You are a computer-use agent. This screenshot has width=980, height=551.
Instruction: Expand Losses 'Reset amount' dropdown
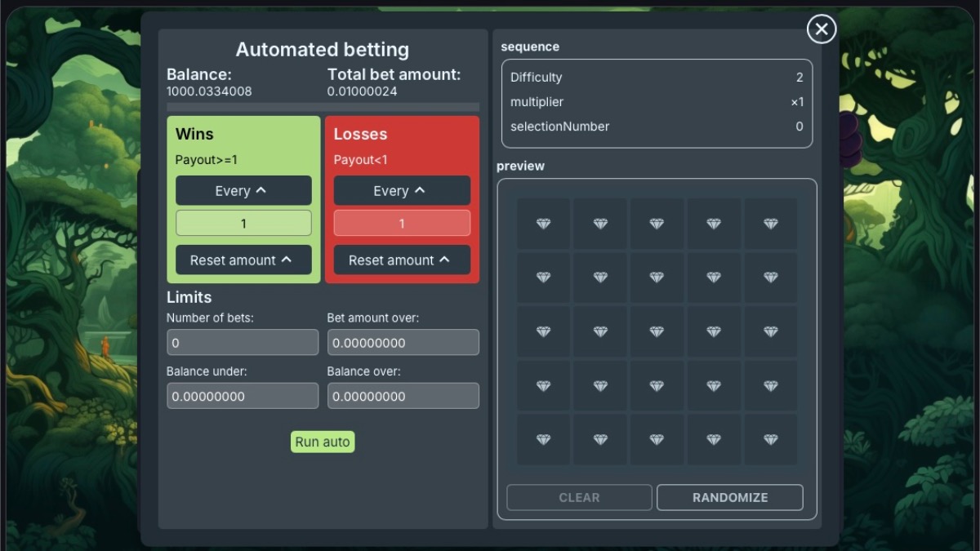point(402,260)
